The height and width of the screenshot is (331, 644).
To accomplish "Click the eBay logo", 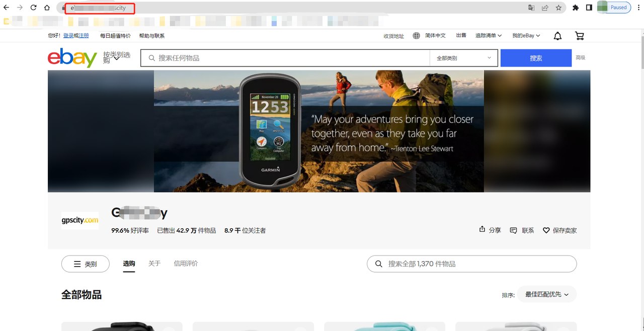I will pyautogui.click(x=72, y=58).
